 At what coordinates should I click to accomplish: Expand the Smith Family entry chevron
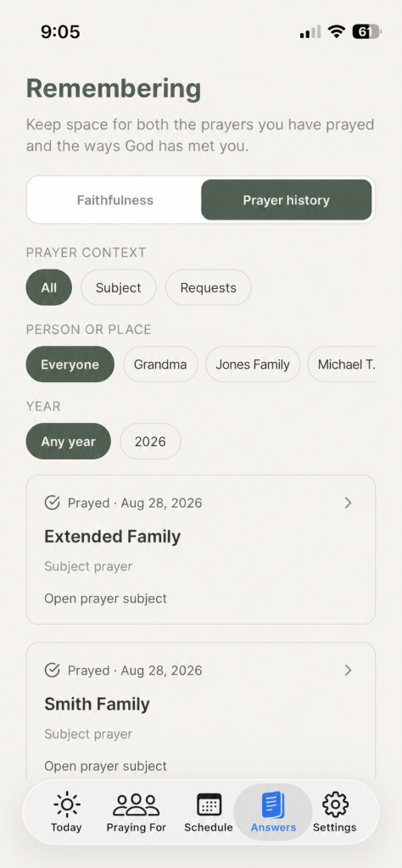pos(348,670)
